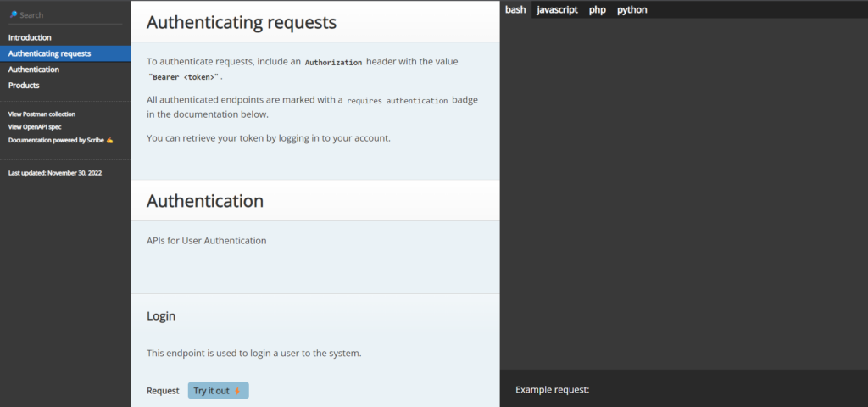
Task: Open the Products section in sidebar
Action: [24, 86]
